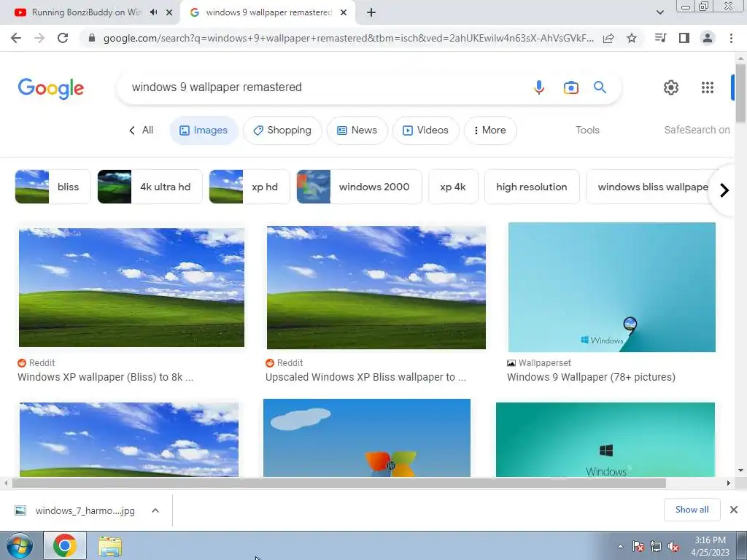Click the search query text field

(324, 87)
